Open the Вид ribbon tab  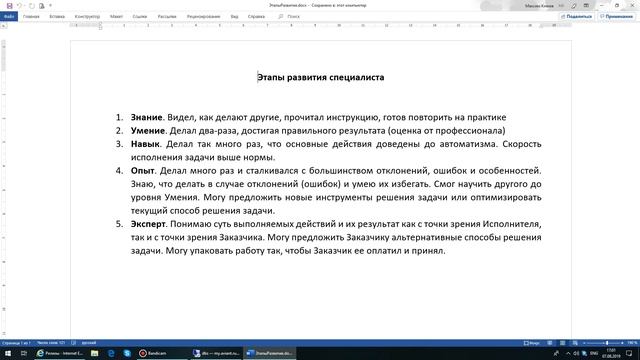(234, 17)
